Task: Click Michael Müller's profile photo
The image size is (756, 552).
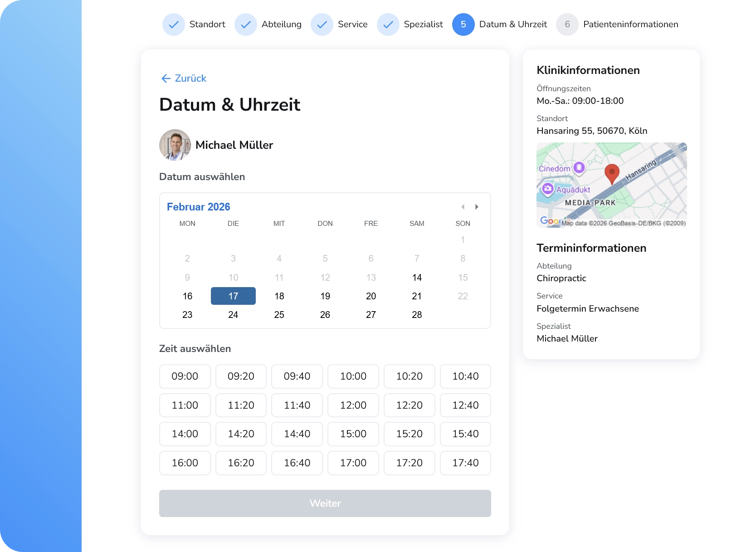Action: [175, 145]
